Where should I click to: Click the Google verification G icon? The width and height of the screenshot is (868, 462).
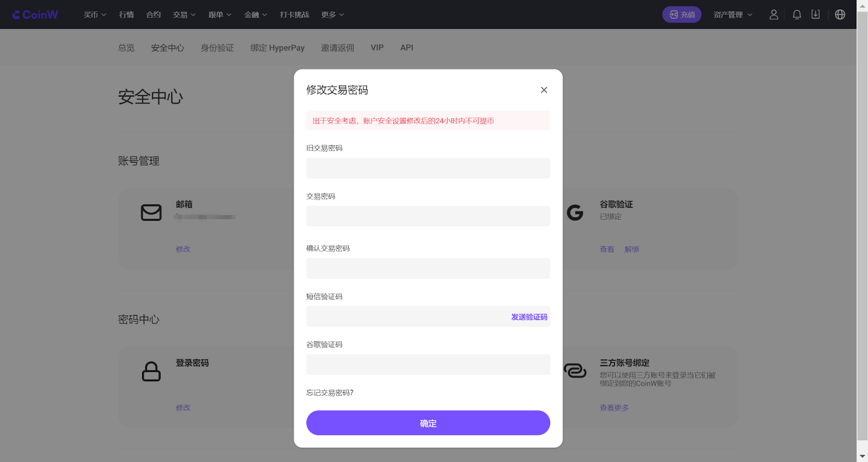pos(575,213)
